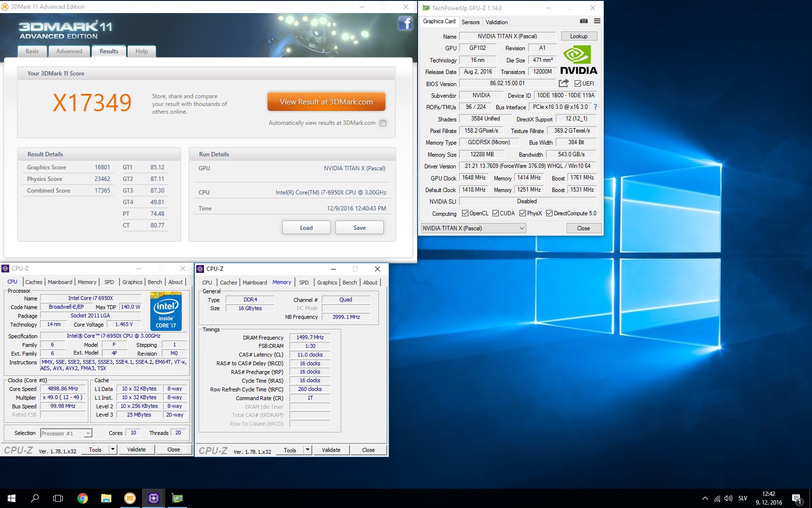Screen dimensions: 812x508
Task: Open the Validation tab in GPU-Z
Action: tap(496, 22)
